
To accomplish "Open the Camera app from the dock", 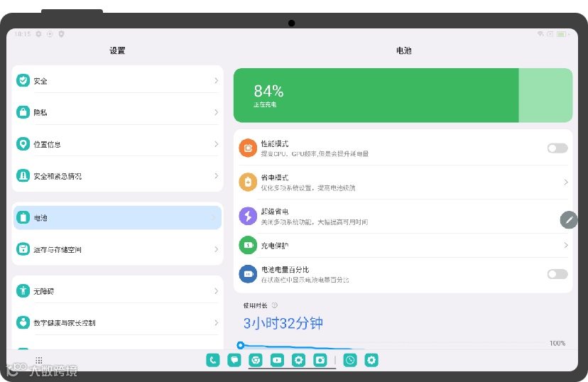I will tap(320, 360).
